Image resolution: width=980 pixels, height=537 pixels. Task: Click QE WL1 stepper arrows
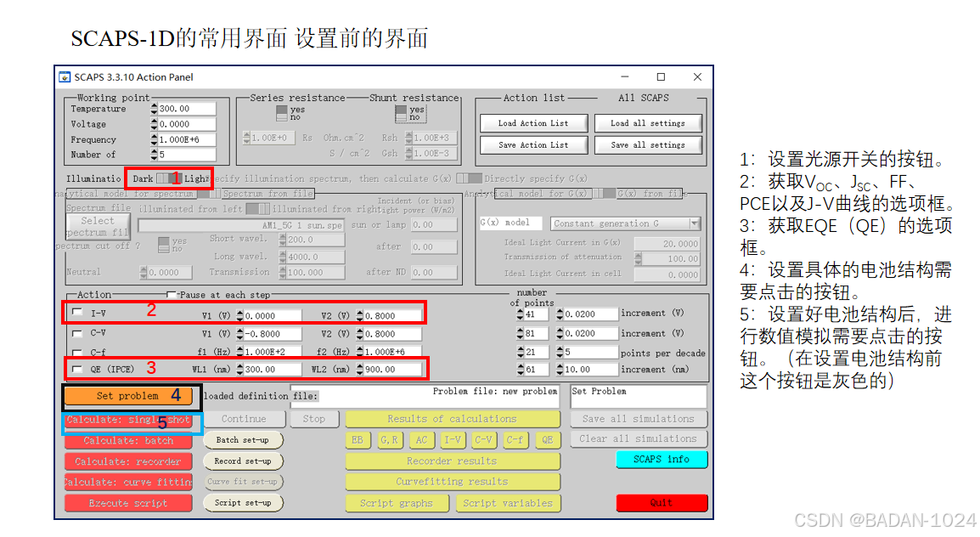(x=239, y=370)
